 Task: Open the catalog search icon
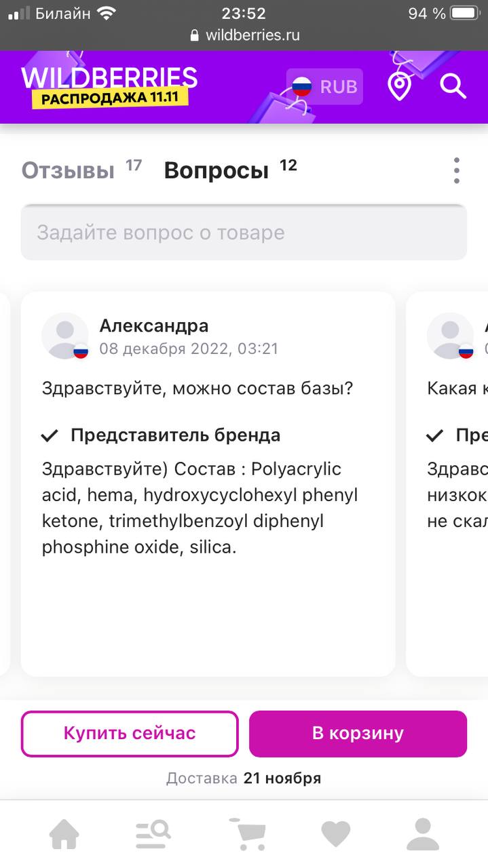click(153, 834)
